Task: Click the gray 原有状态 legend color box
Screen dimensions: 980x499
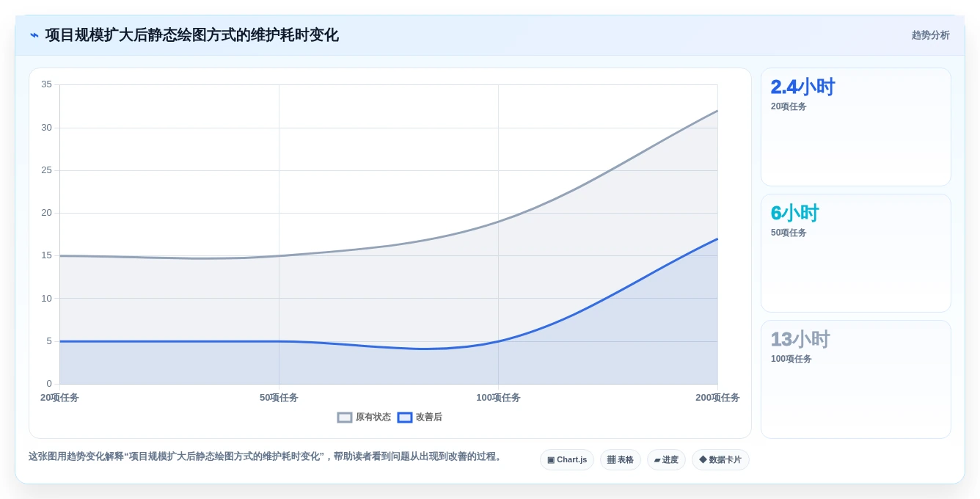Action: click(x=345, y=418)
